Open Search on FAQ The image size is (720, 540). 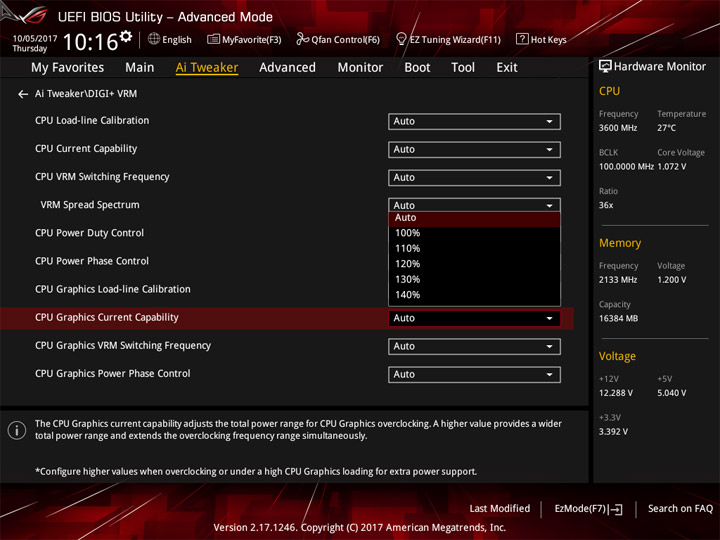680,509
